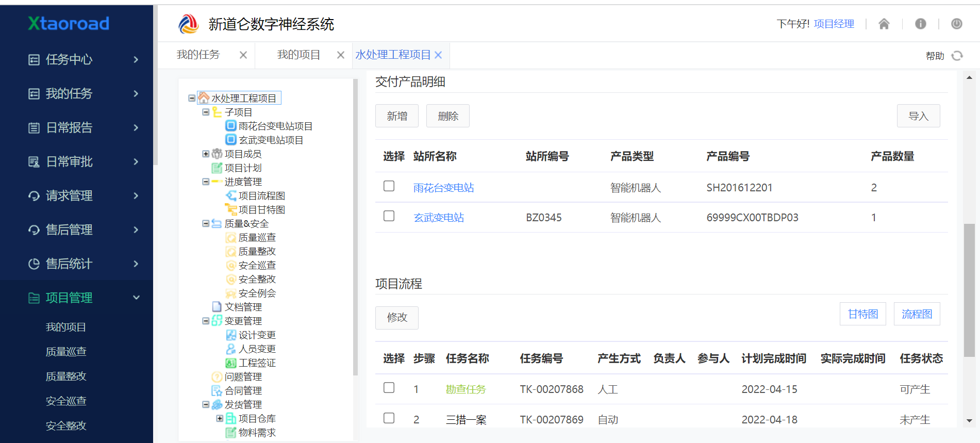The image size is (980, 443).
Task: Close the 我的任务 tab
Action: point(243,55)
